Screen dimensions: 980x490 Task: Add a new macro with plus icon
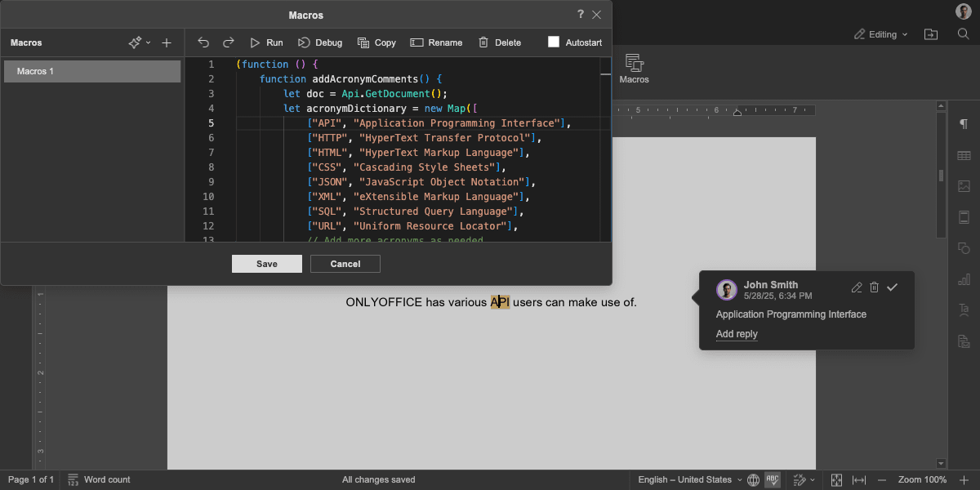[167, 42]
